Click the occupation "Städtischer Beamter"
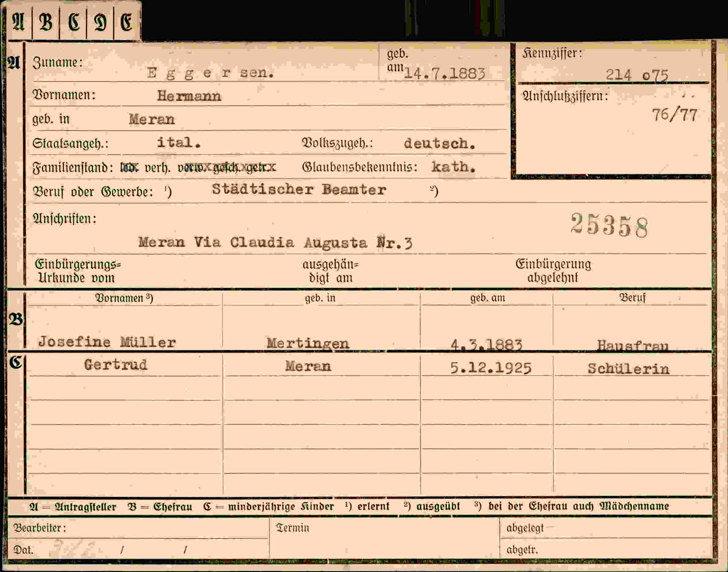Viewport: 728px width, 572px height. 299,190
